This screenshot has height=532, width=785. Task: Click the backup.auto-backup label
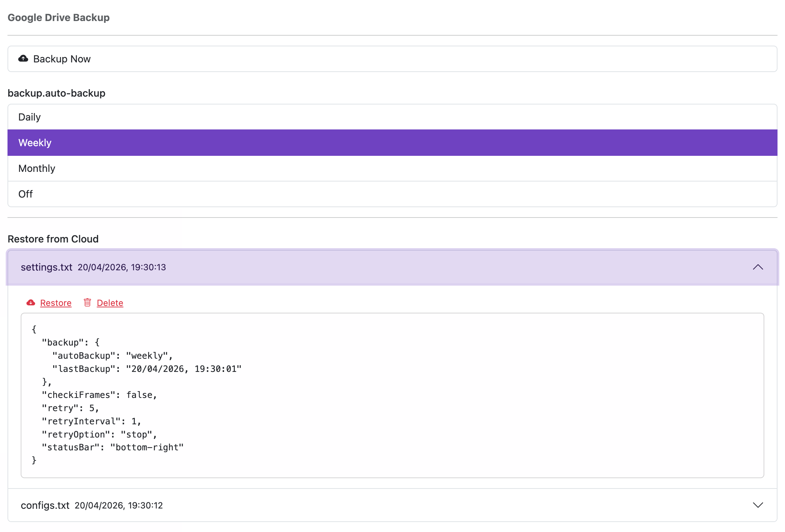56,93
